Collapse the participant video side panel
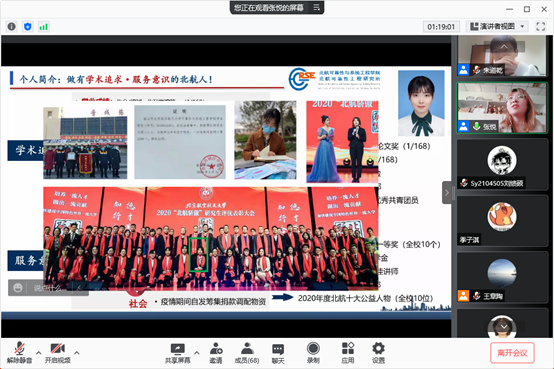This screenshot has height=369, width=554. click(447, 193)
